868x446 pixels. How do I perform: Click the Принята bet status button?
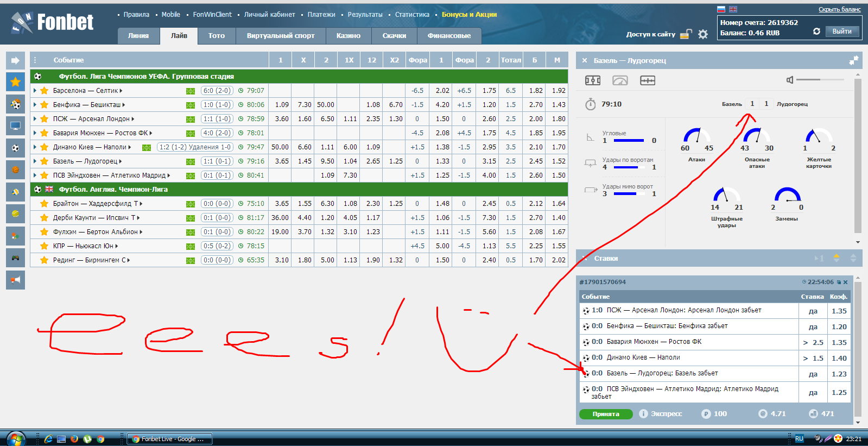(606, 414)
